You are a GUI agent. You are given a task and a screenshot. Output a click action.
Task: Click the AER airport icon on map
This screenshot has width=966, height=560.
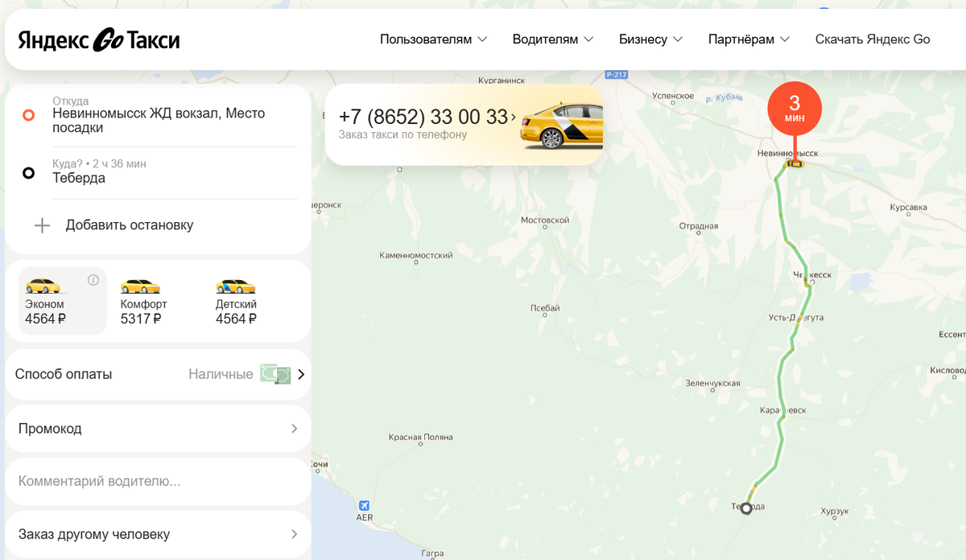pyautogui.click(x=365, y=505)
